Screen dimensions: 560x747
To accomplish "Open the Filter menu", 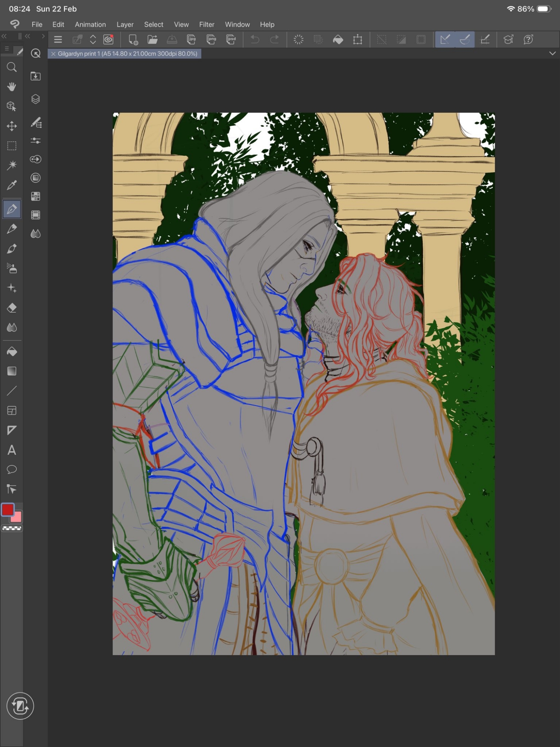I will (x=207, y=24).
